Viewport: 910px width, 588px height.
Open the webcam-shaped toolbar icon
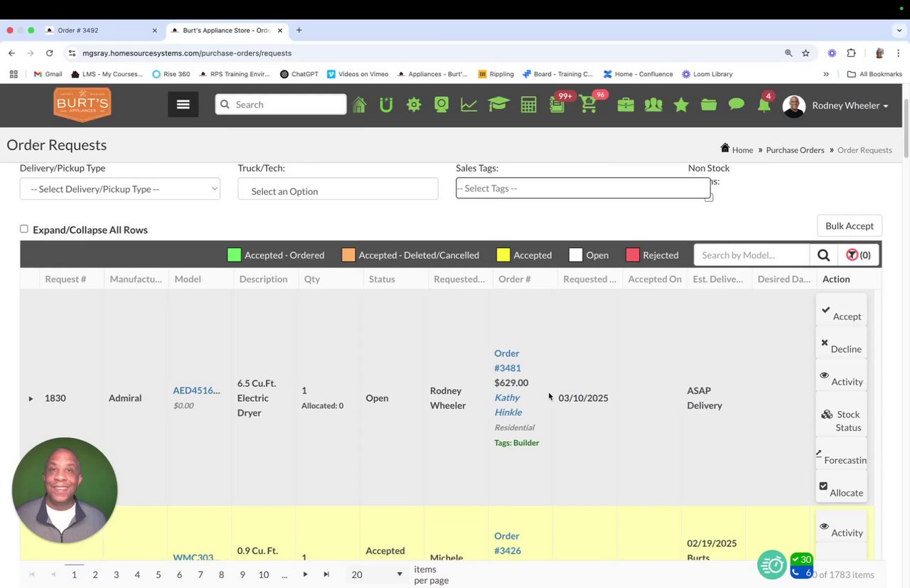coord(441,105)
